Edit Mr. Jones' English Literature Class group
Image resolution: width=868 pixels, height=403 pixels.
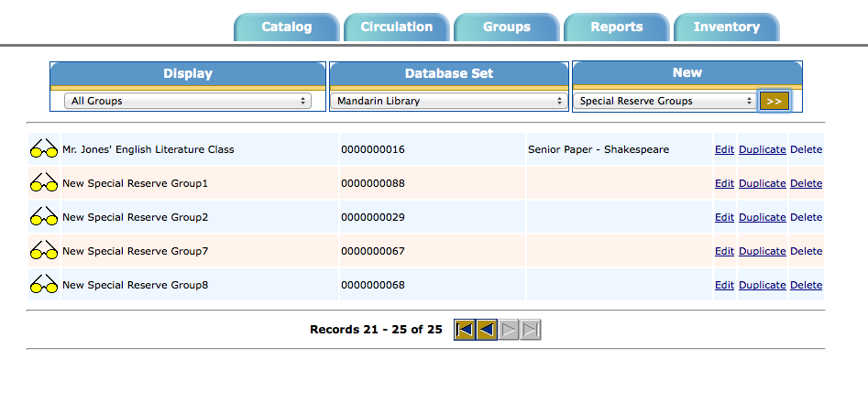point(724,149)
